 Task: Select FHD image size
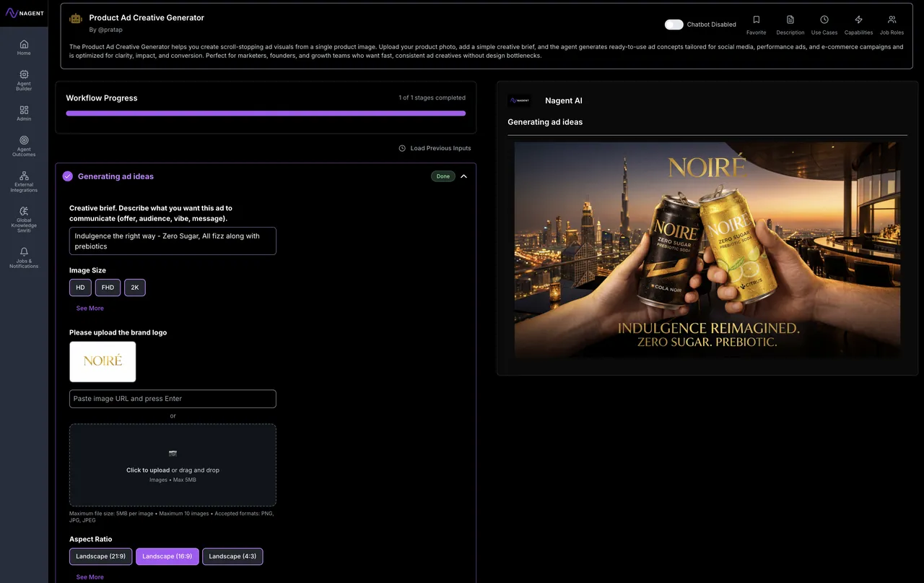tap(108, 288)
